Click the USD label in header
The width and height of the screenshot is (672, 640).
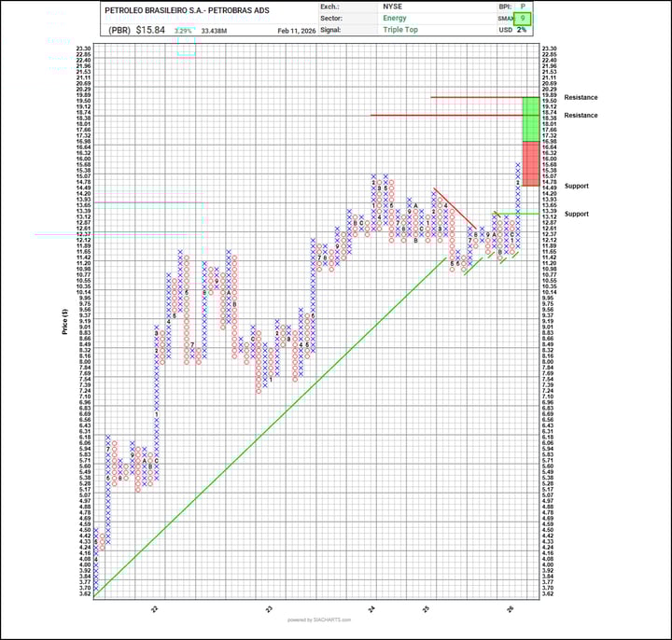[506, 30]
